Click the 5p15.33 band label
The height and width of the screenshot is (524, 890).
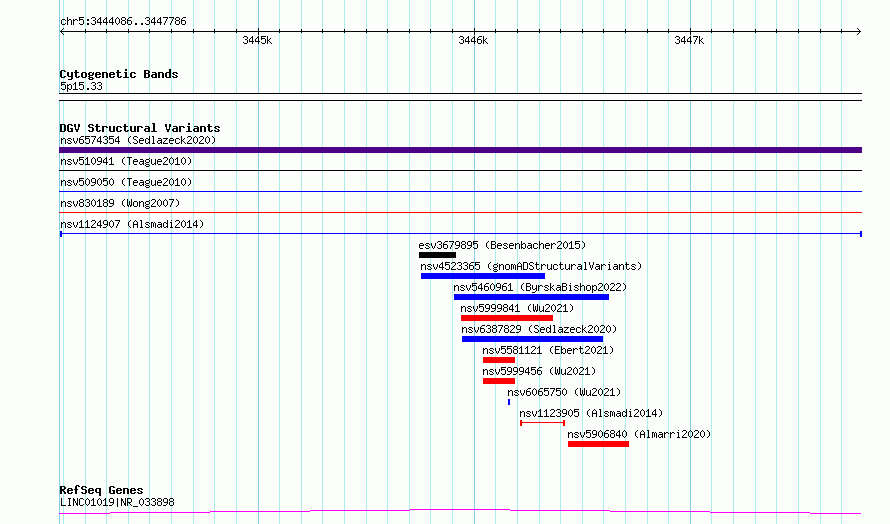click(x=81, y=86)
